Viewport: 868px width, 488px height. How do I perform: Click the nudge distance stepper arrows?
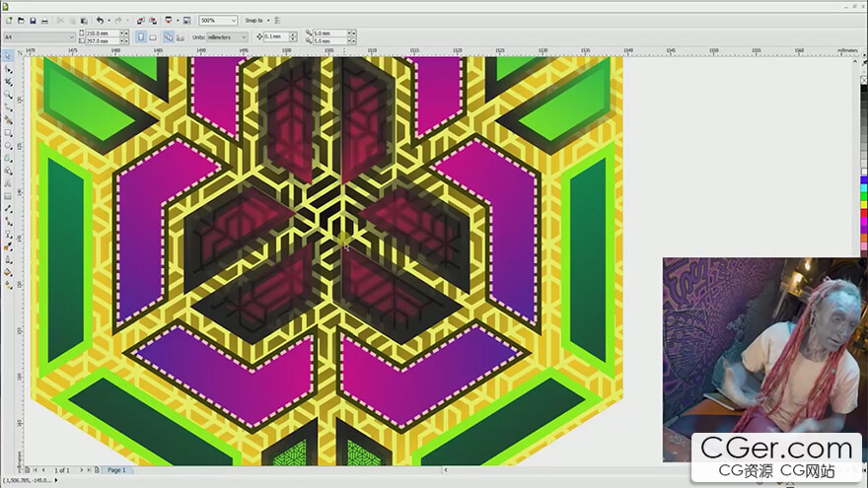point(293,36)
